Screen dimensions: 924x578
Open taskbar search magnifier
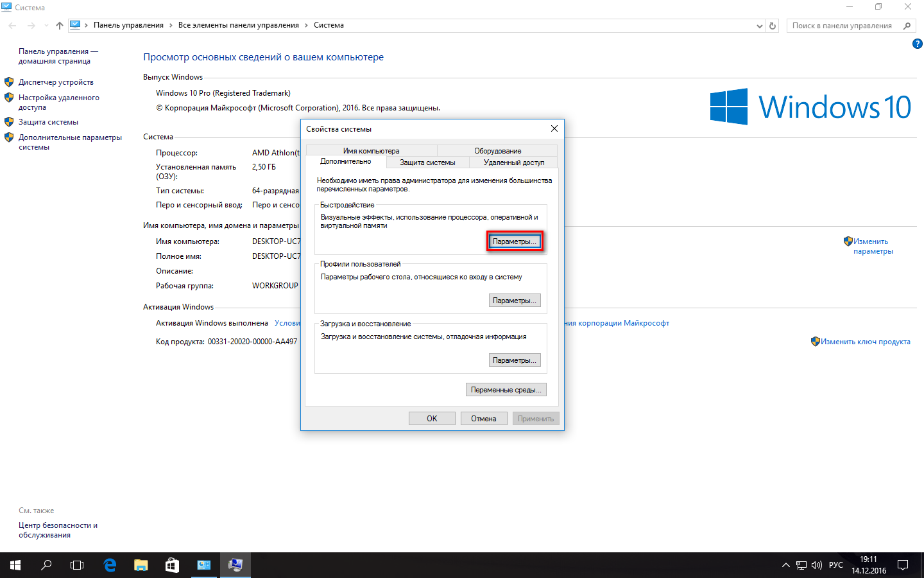click(x=46, y=565)
